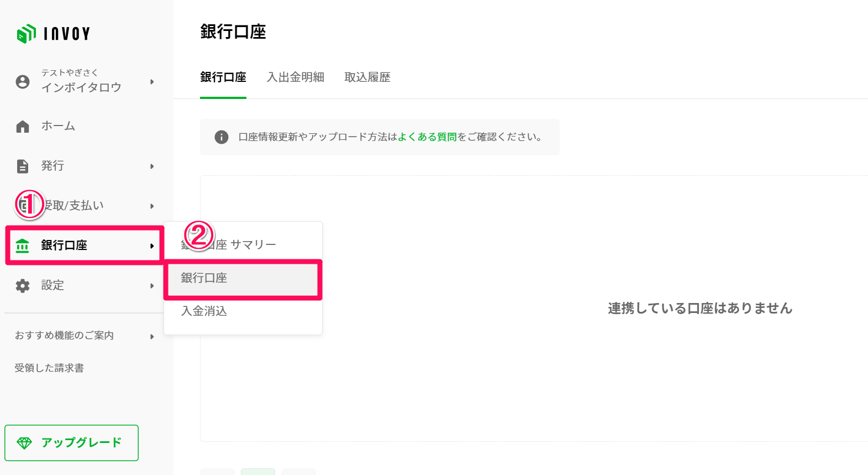Open the よくある質問 link

[x=428, y=137]
